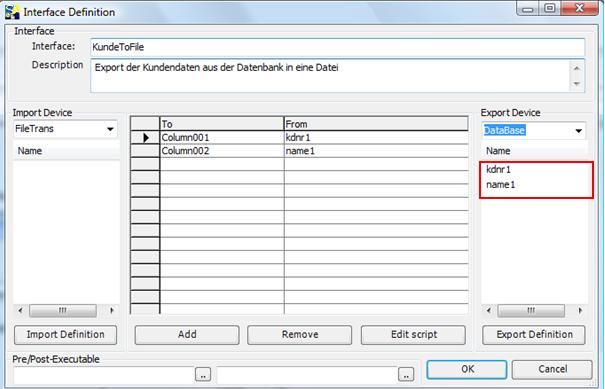Click the From column header
This screenshot has height=389, width=605.
[x=376, y=124]
